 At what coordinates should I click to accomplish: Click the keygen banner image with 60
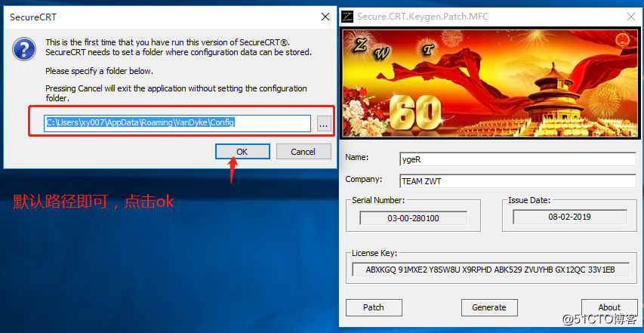click(491, 83)
